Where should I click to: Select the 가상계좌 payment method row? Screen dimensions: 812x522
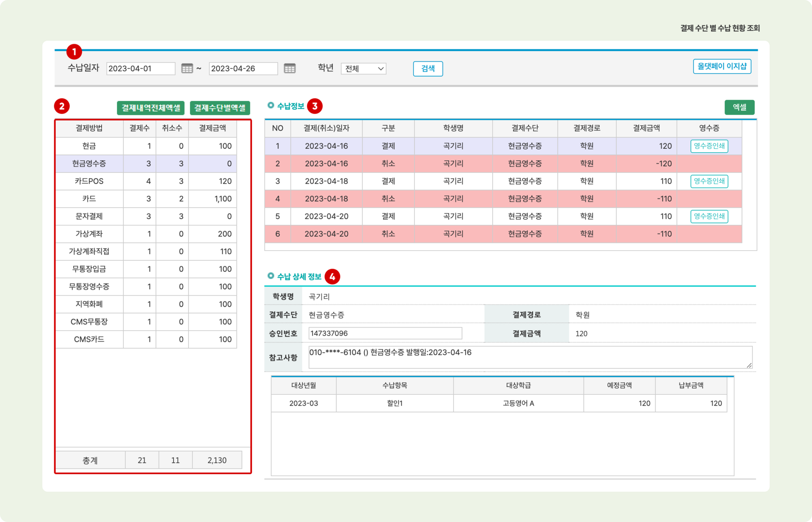click(x=89, y=234)
